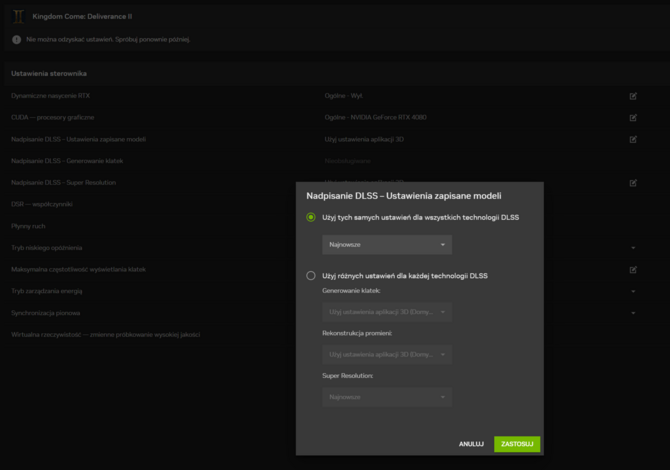
Task: Click the CUDA — procesory graficzne label
Action: coord(53,118)
